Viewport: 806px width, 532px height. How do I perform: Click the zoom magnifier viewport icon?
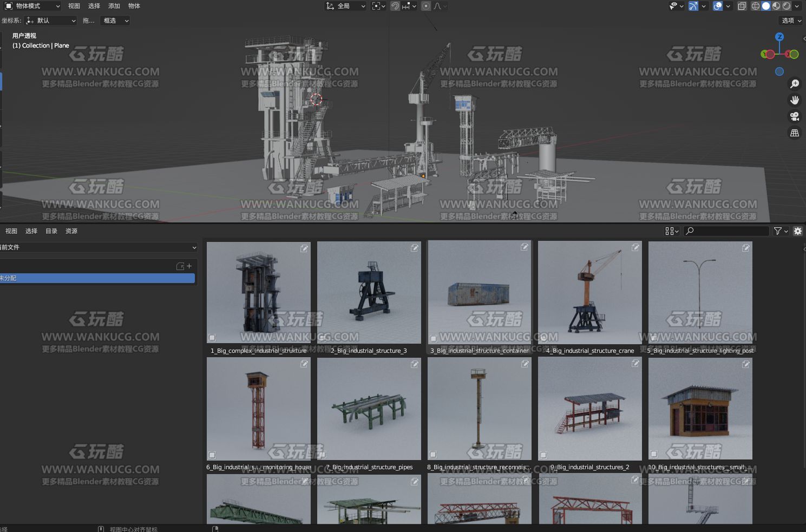click(x=795, y=84)
